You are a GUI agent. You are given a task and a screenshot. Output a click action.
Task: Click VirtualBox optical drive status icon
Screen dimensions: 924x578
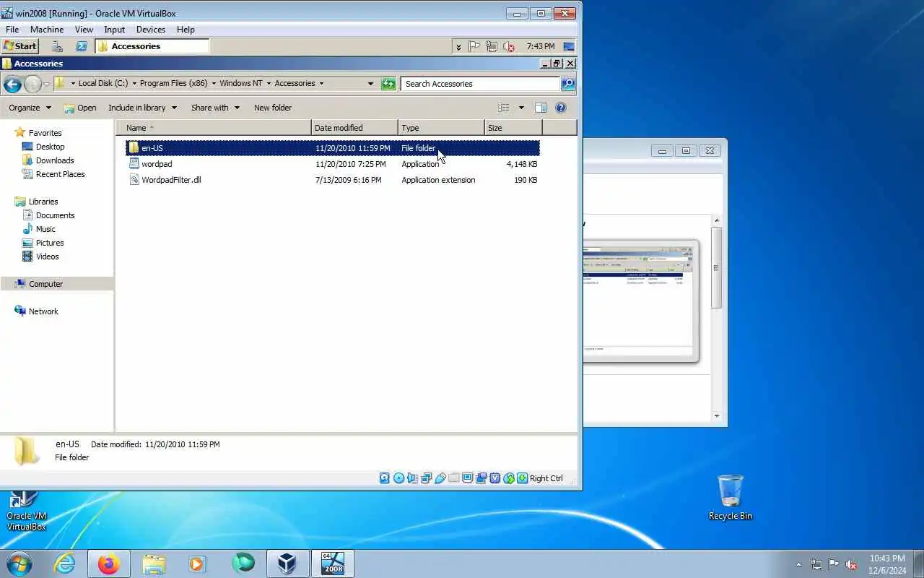398,478
